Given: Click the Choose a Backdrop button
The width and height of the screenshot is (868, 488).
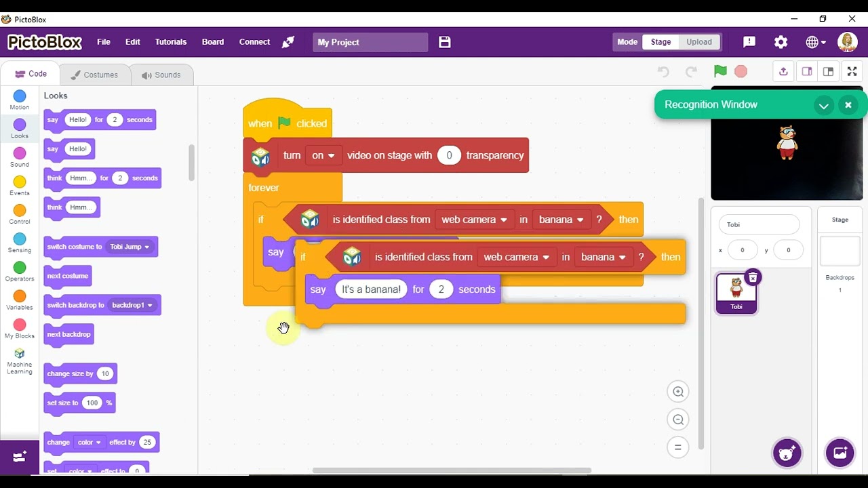Looking at the screenshot, I should coord(840,453).
